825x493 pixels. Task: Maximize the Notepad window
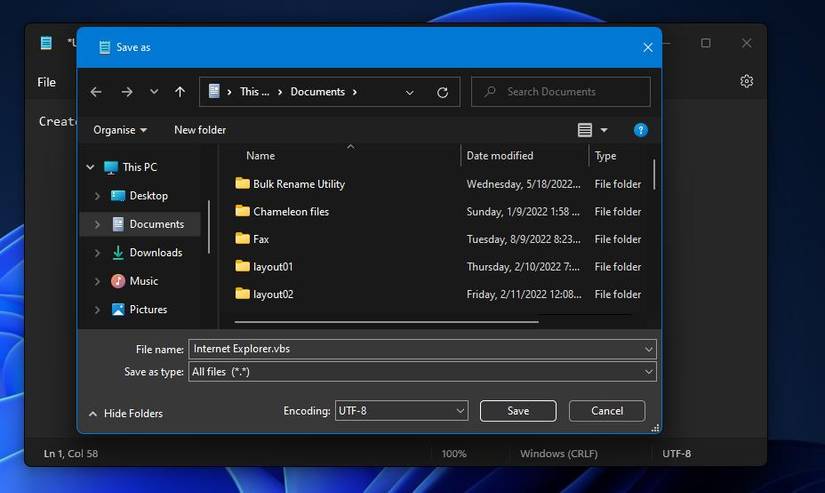click(706, 43)
